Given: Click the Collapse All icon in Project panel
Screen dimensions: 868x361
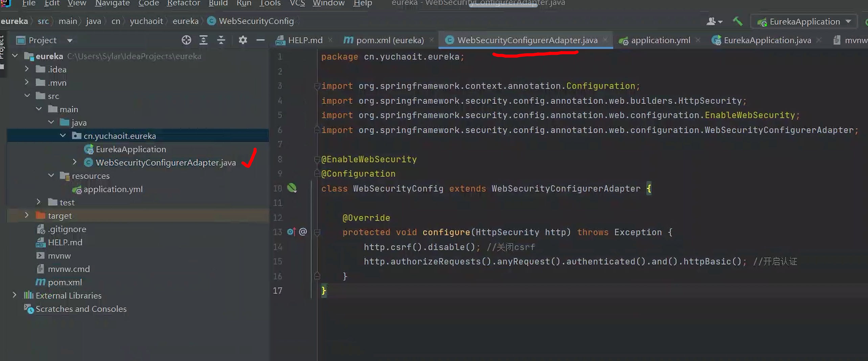Looking at the screenshot, I should (221, 40).
